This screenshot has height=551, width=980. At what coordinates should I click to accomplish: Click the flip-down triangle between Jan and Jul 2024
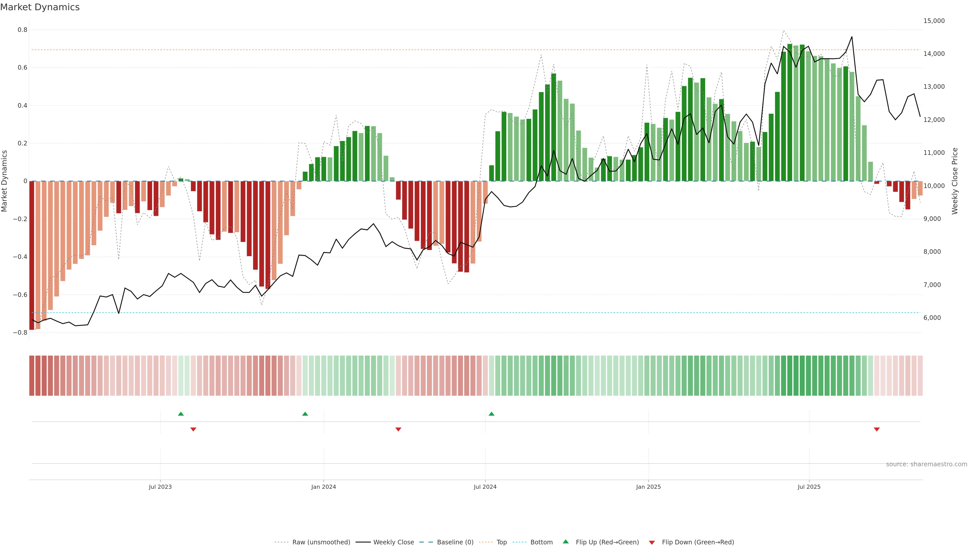(398, 429)
